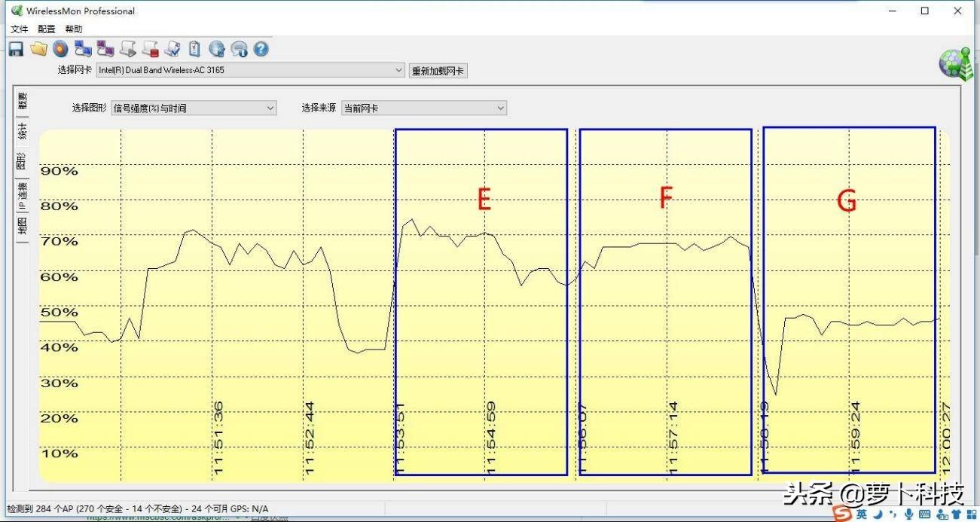Click the 11:59:24 time label on chart
The width and height of the screenshot is (980, 522).
point(855,438)
